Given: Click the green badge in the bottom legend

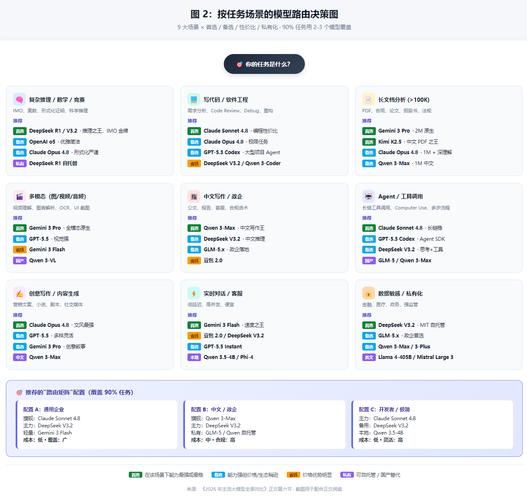Looking at the screenshot, I should coord(135,475).
